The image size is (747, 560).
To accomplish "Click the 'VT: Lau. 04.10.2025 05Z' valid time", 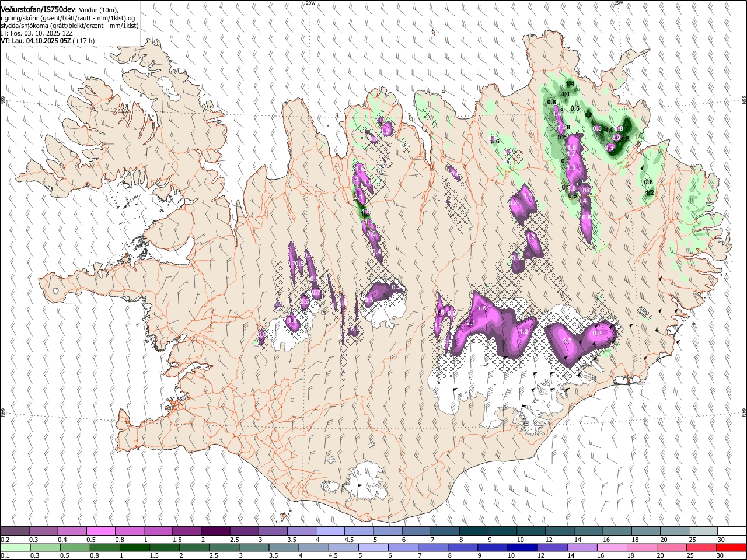I will click(x=36, y=41).
